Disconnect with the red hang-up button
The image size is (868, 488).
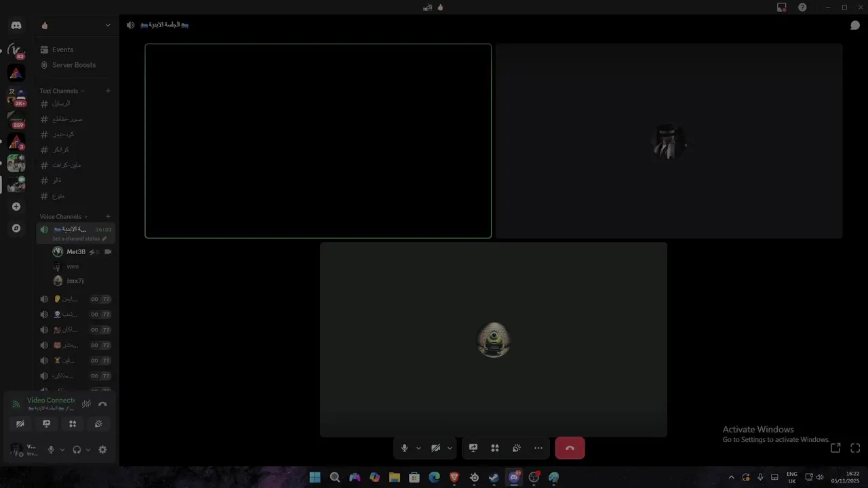pyautogui.click(x=570, y=448)
